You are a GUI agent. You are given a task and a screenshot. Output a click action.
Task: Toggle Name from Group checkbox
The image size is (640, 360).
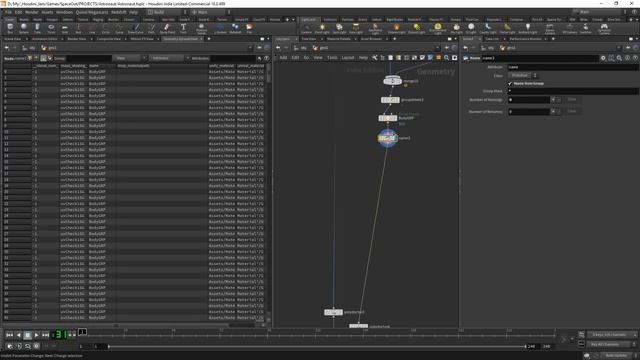click(x=510, y=83)
